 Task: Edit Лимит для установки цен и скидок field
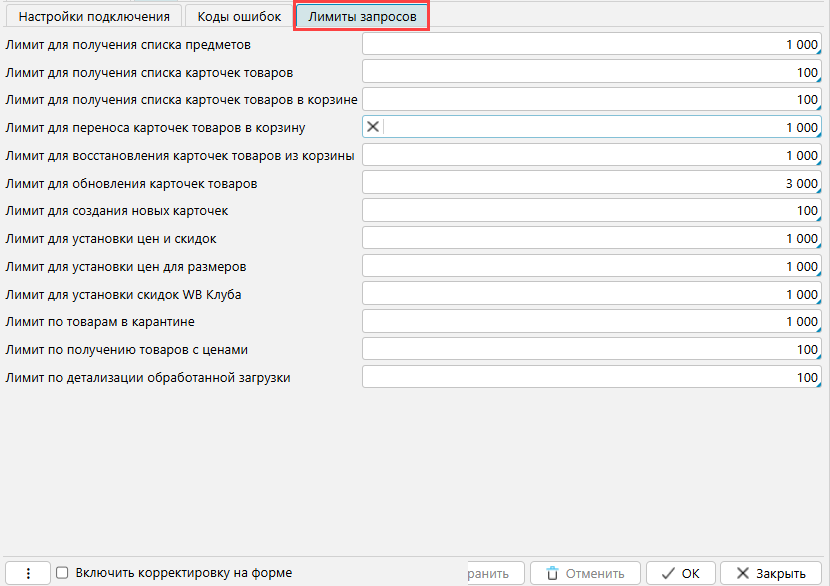(592, 238)
